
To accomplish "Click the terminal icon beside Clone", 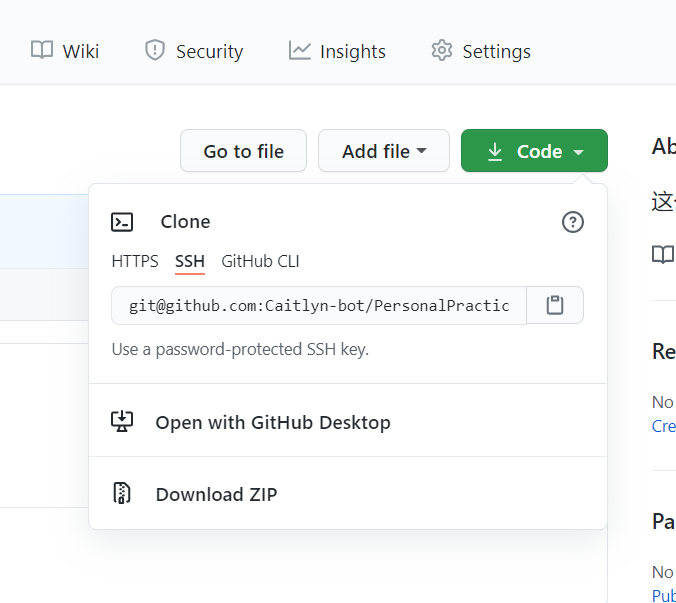I will [x=122, y=222].
